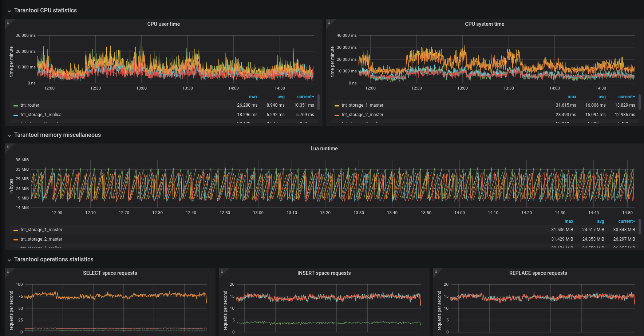Screen dimensions: 644x336
Task: Sort CPU user time legend by current
Action: click(305, 97)
